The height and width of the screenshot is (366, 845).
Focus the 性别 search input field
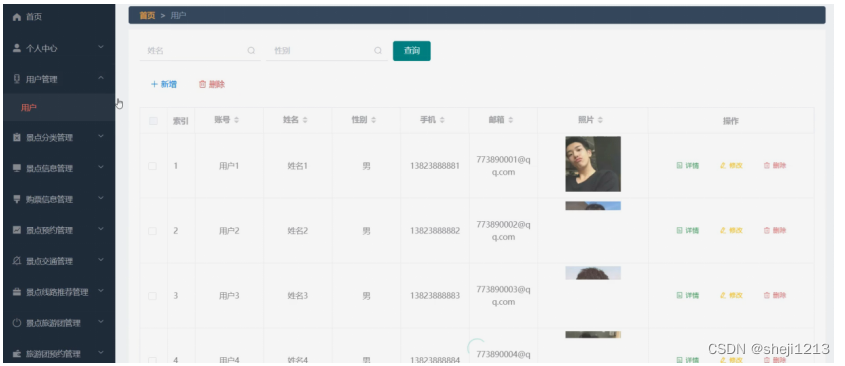tap(327, 51)
